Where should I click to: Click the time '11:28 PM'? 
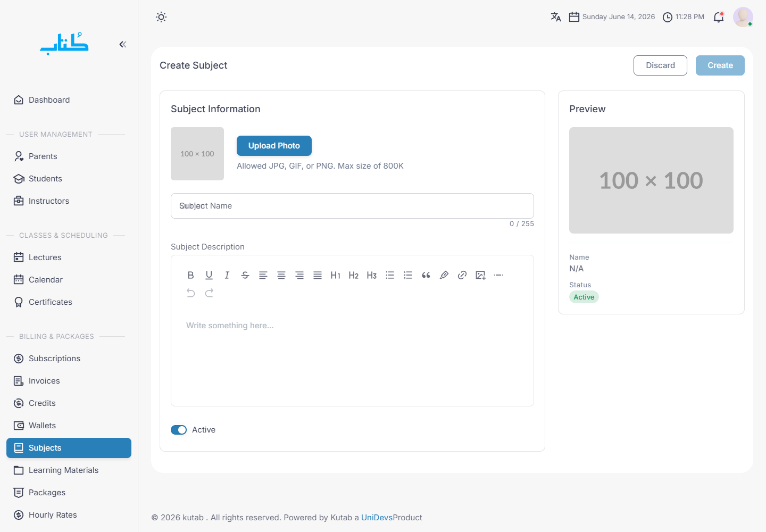click(690, 17)
